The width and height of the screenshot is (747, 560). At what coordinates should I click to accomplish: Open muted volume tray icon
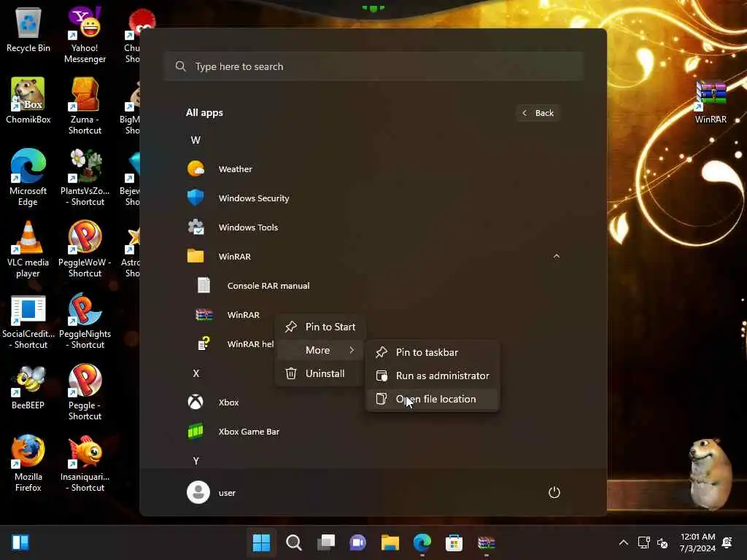point(662,542)
